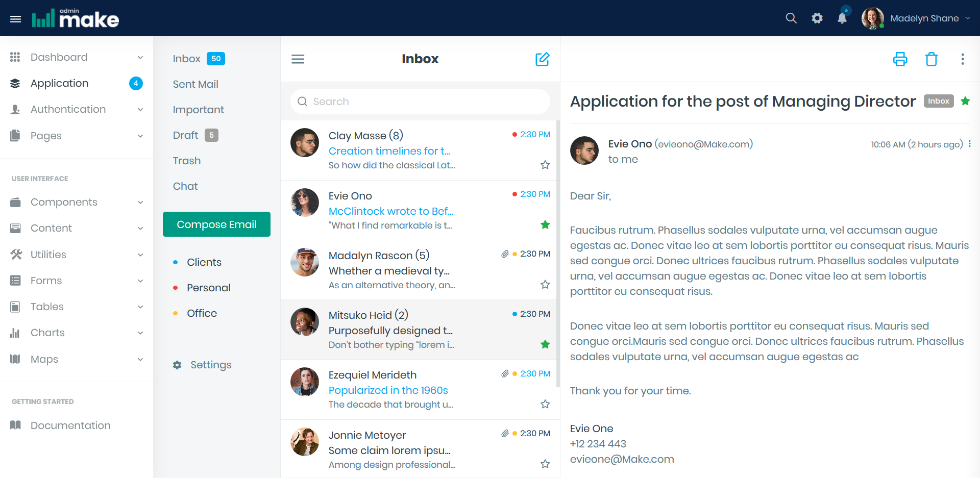Star the Ezequiel Merideth email

(x=545, y=404)
